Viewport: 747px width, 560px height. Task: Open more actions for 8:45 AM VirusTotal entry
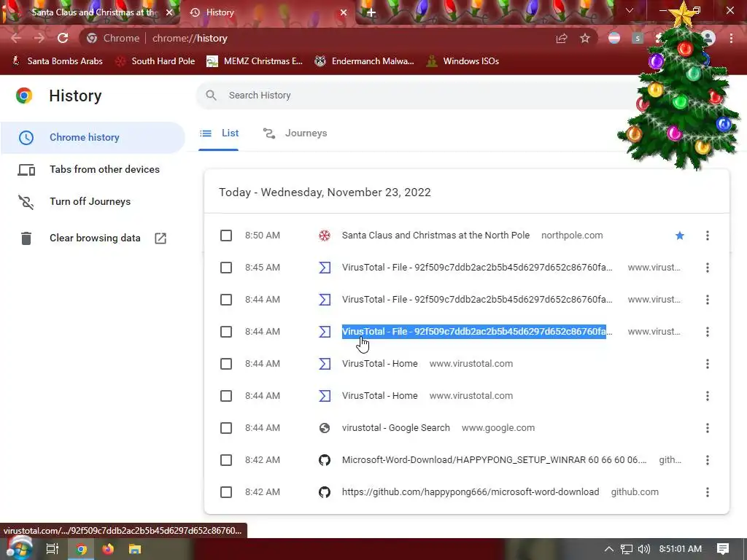click(x=708, y=268)
